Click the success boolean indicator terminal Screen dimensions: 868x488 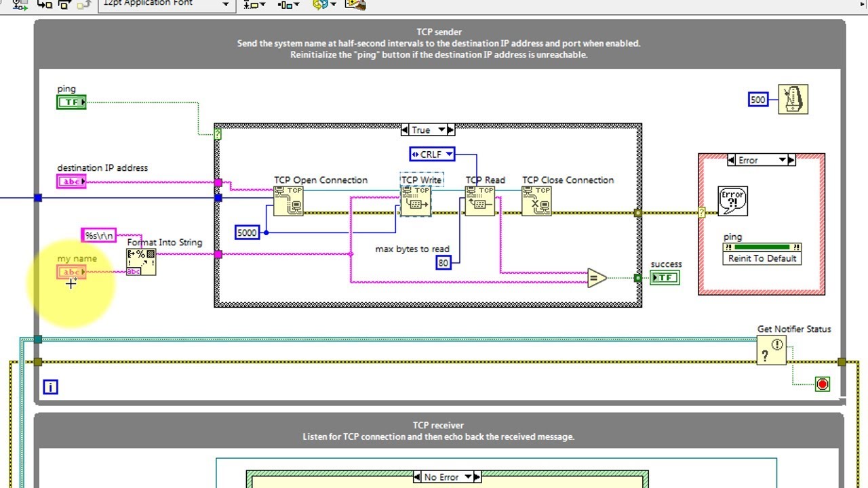(x=665, y=277)
